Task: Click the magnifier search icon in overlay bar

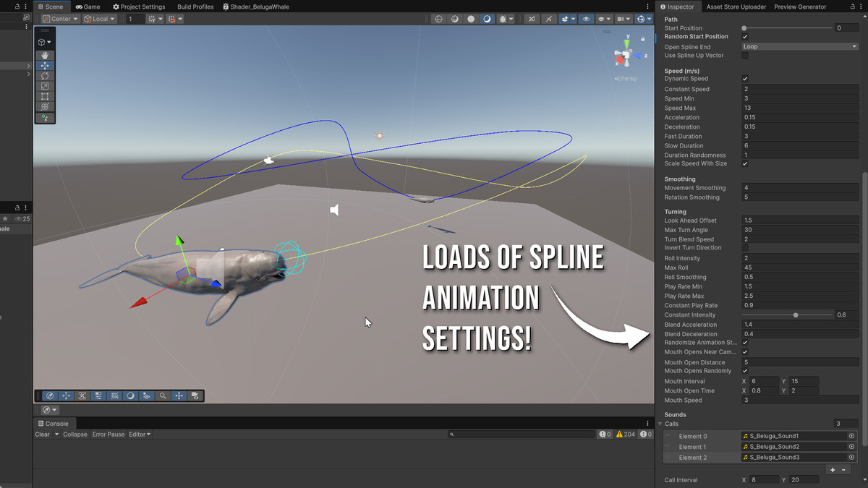Action: click(163, 395)
